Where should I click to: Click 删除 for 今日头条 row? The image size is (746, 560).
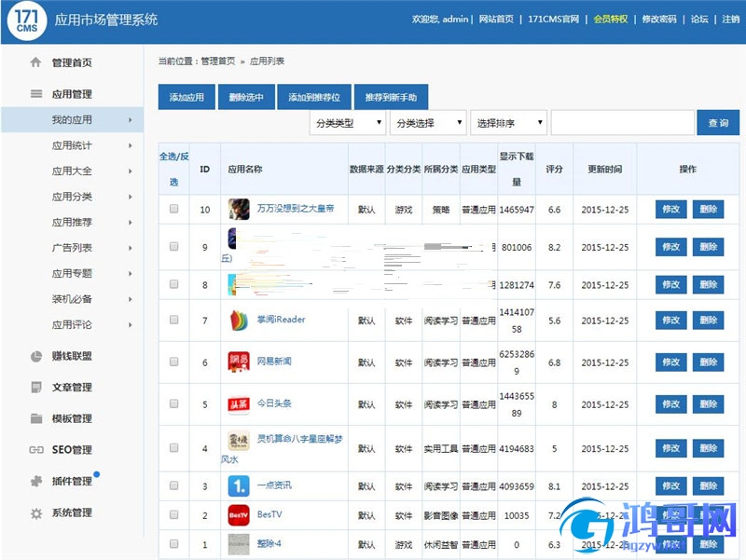(x=708, y=404)
